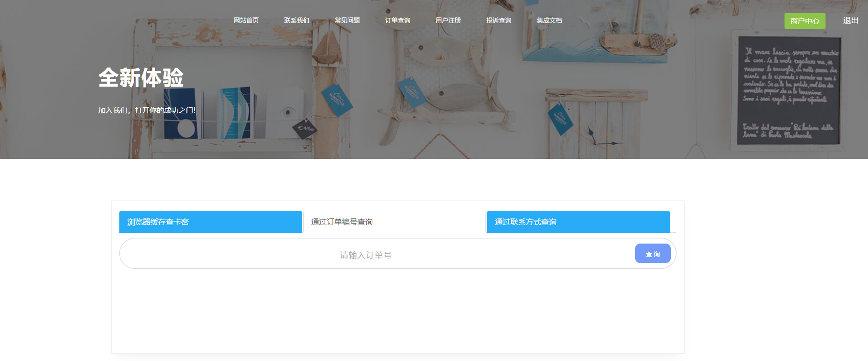Click the 查询 search button
Viewport: 868px width, 361px height.
(652, 253)
